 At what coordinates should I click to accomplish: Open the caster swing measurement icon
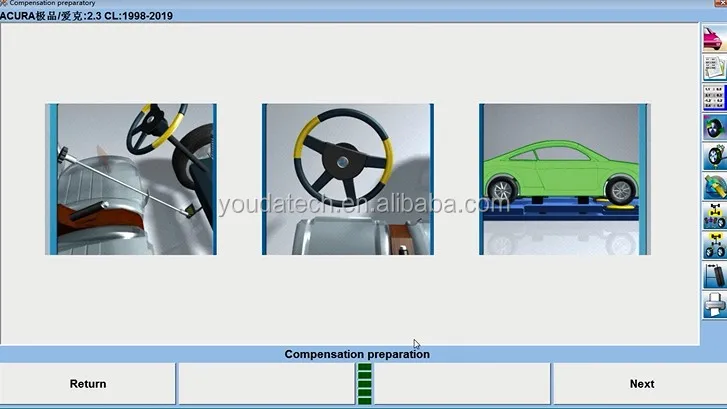(714, 186)
